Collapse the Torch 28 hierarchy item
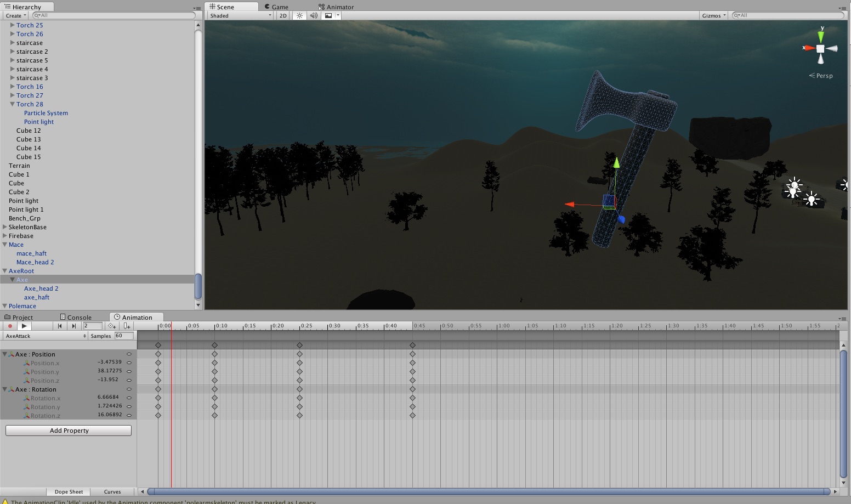Screen dimensions: 851x504 click(12, 104)
